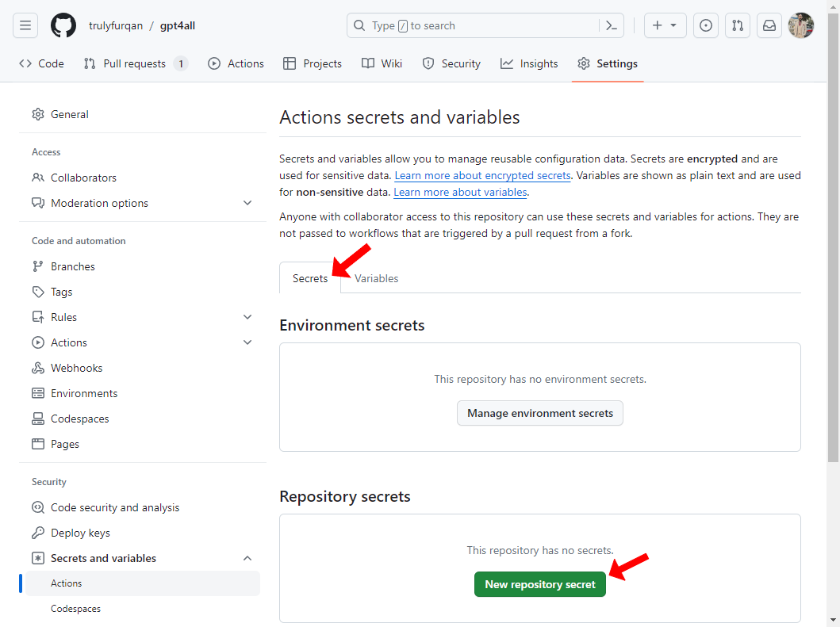Open Webhooks settings in sidebar
This screenshot has width=840, height=627.
click(x=76, y=368)
